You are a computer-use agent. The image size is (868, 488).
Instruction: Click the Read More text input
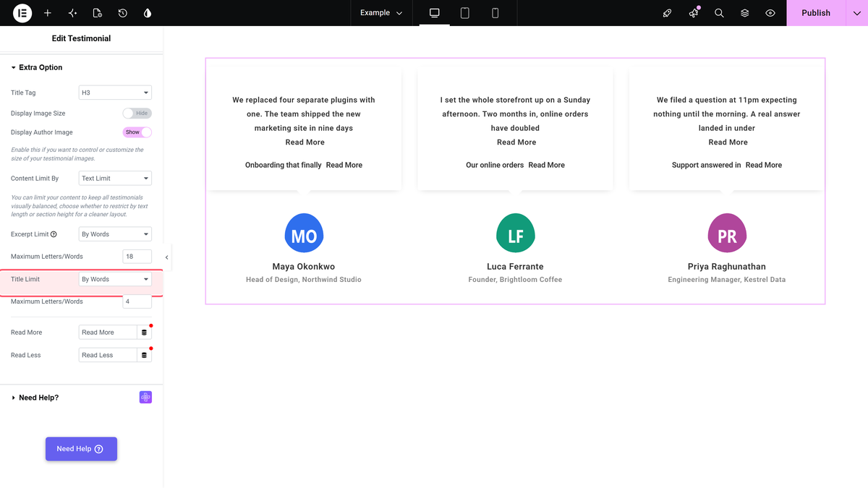click(108, 333)
